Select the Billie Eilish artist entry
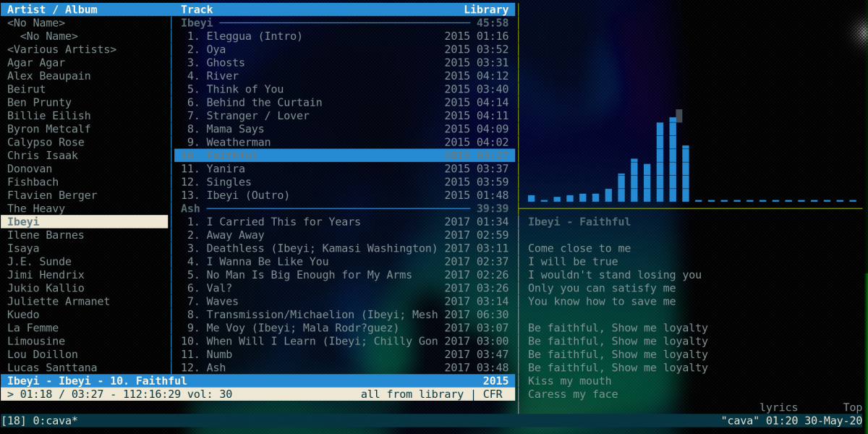This screenshot has height=434, width=868. pyautogui.click(x=49, y=116)
